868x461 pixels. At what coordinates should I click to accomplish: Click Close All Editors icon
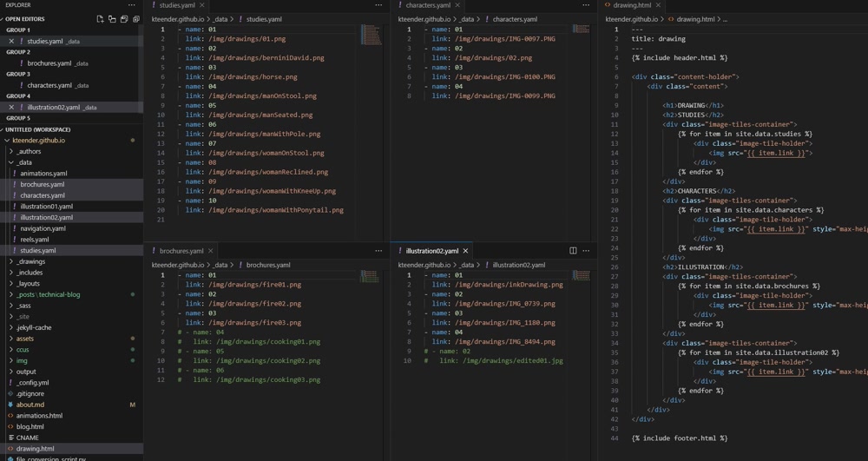[x=136, y=19]
